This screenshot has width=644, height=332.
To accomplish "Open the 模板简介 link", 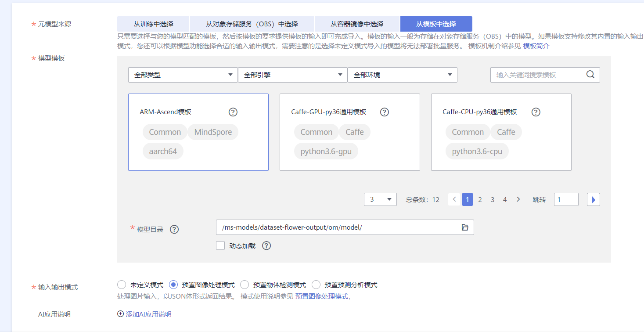I will point(536,46).
